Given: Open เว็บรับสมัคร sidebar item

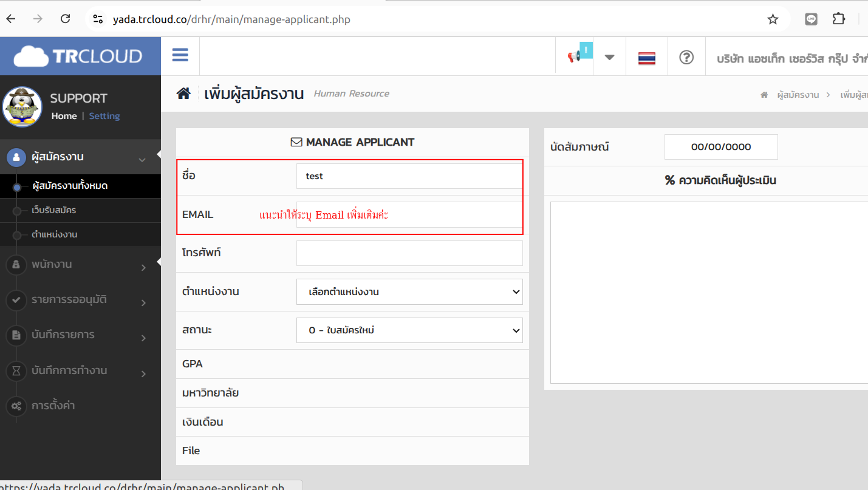Looking at the screenshot, I should pos(80,210).
